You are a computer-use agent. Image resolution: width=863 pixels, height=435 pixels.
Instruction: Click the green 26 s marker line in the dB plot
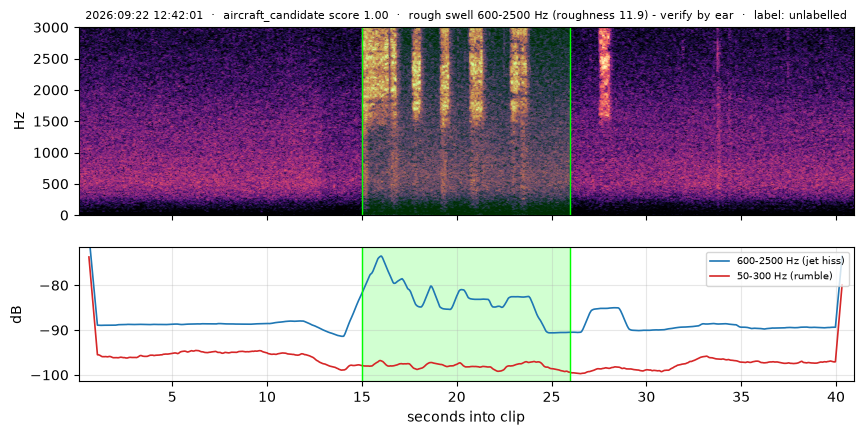click(570, 314)
